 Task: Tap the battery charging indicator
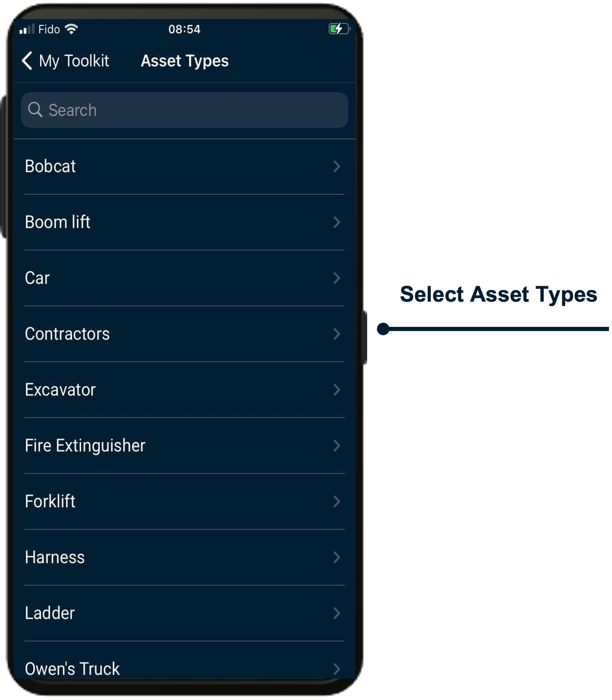pyautogui.click(x=339, y=29)
